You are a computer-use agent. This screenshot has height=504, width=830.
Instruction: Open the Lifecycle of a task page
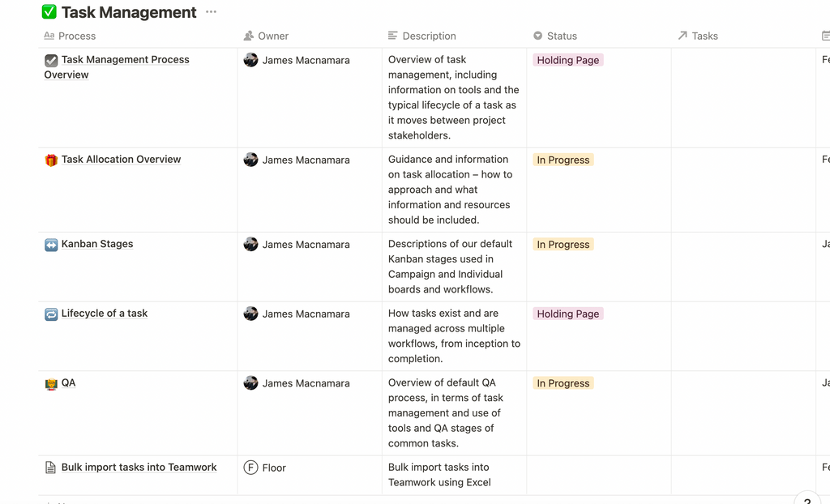[105, 314]
